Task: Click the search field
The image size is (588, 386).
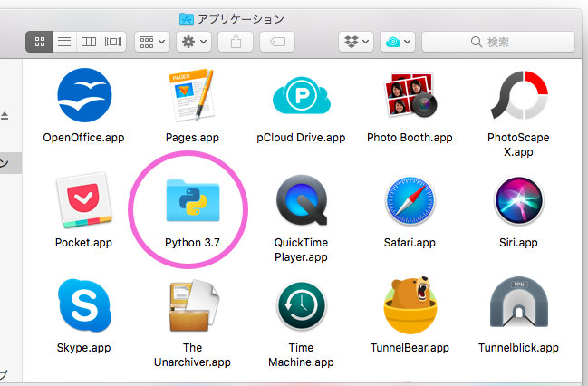Action: coord(498,42)
